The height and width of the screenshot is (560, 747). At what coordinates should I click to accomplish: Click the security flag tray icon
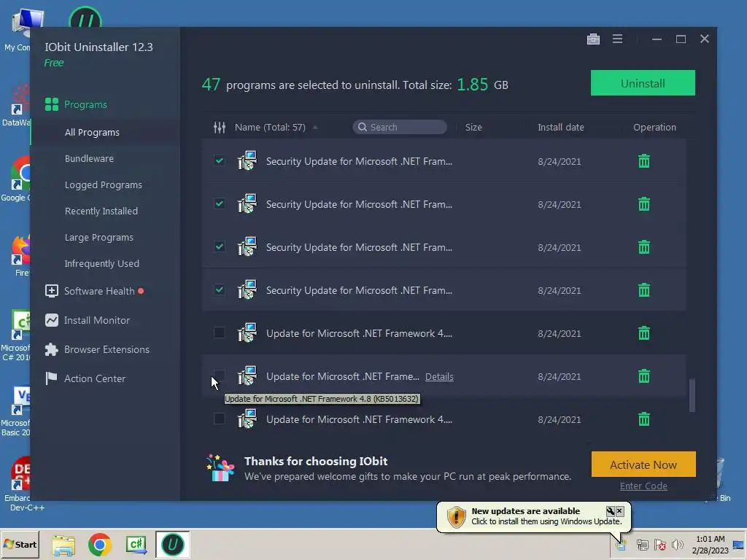[x=659, y=544]
